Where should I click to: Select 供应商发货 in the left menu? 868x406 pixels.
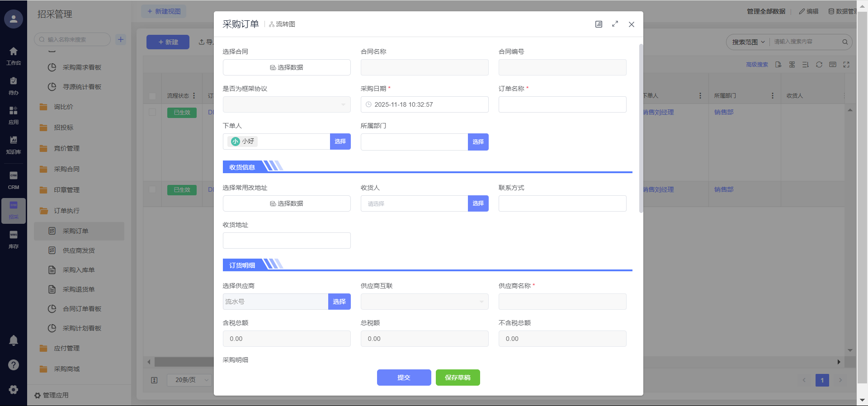pyautogui.click(x=79, y=250)
